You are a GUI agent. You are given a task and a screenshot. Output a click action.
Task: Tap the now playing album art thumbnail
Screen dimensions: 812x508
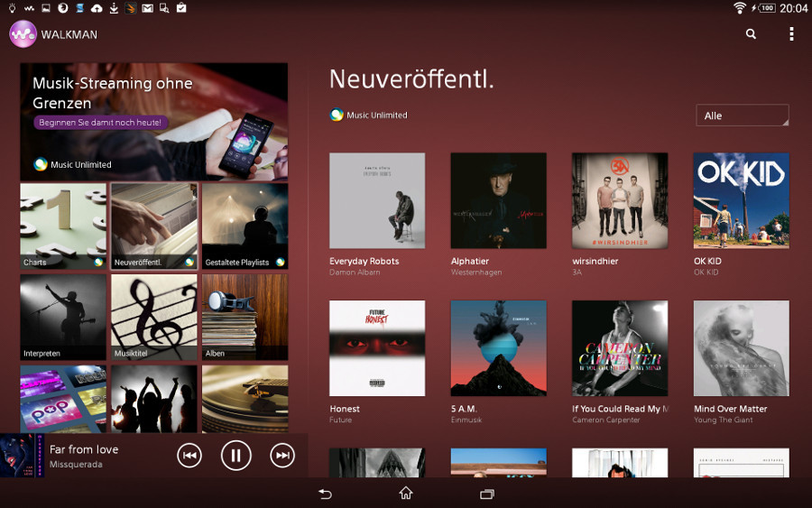(x=22, y=456)
